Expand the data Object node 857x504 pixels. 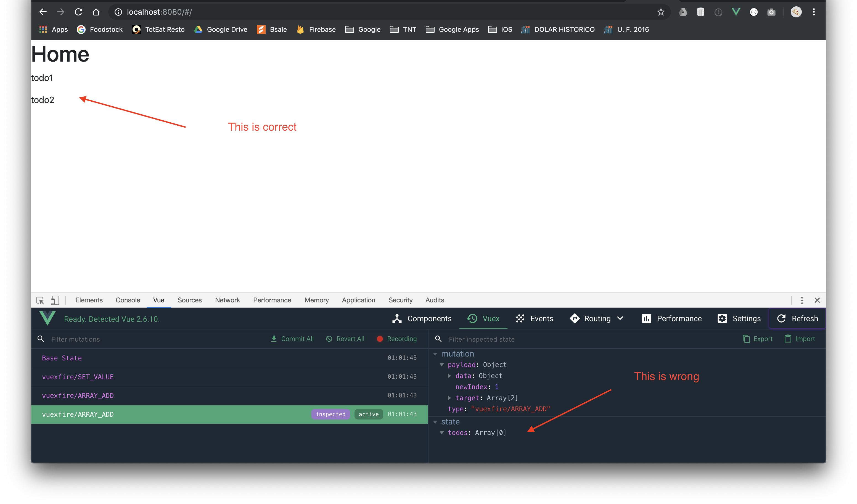[449, 376]
